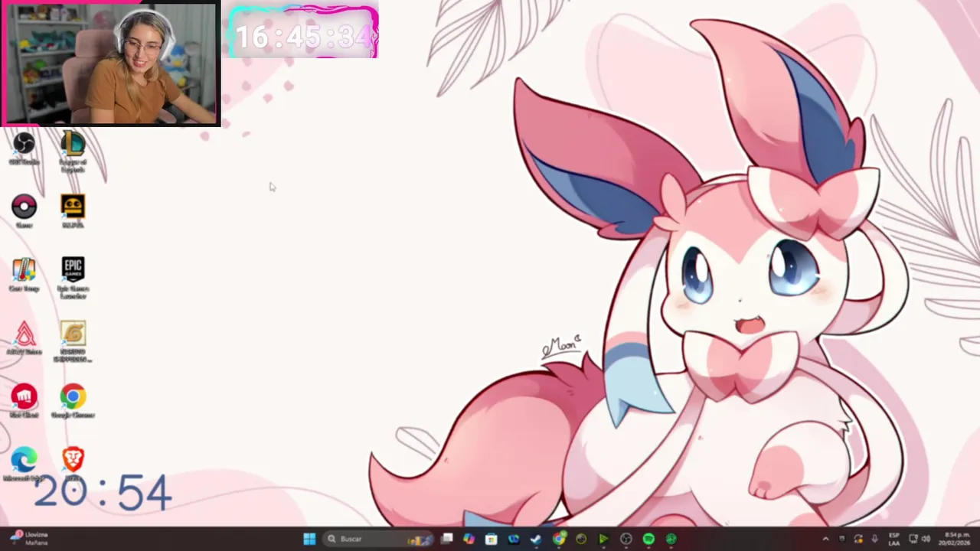This screenshot has width=980, height=551.
Task: Open the OBS Studio desktop shortcut
Action: point(24,148)
